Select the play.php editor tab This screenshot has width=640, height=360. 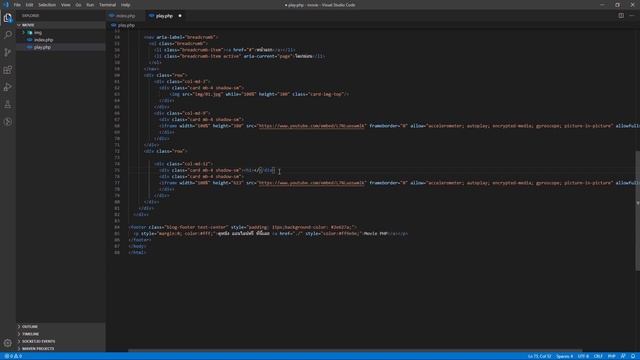pyautogui.click(x=164, y=16)
